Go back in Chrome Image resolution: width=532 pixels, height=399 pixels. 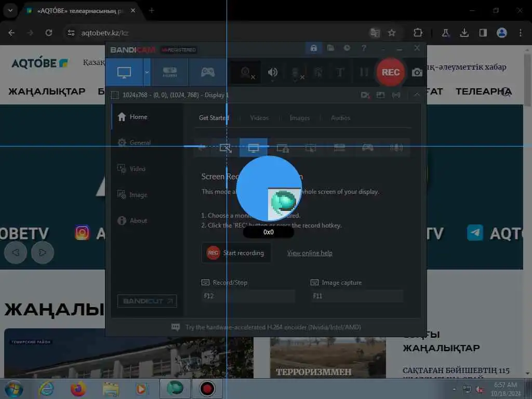point(11,33)
